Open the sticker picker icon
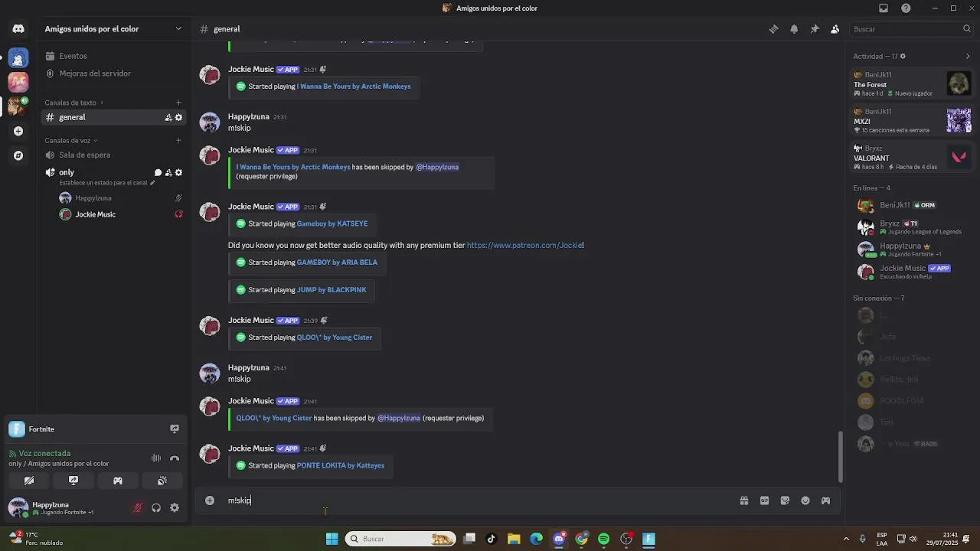Viewport: 980px width, 551px height. point(785,500)
